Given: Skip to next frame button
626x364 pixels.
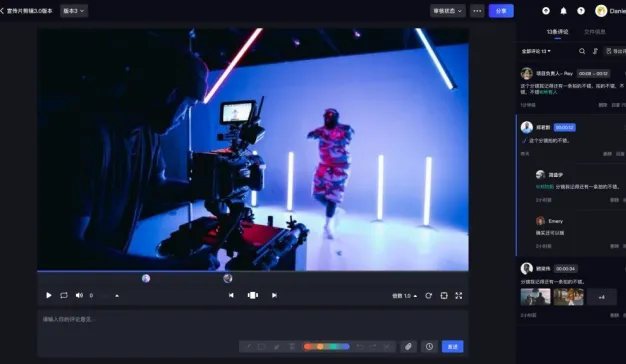Looking at the screenshot, I should click(274, 295).
